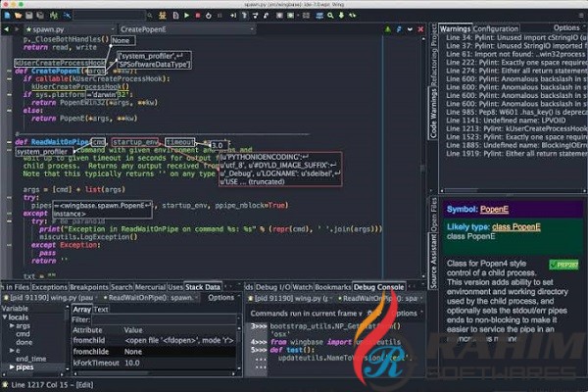This screenshot has height=392, width=588.
Task: Switch to the Text tab in Stack Data
Action: tap(101, 309)
